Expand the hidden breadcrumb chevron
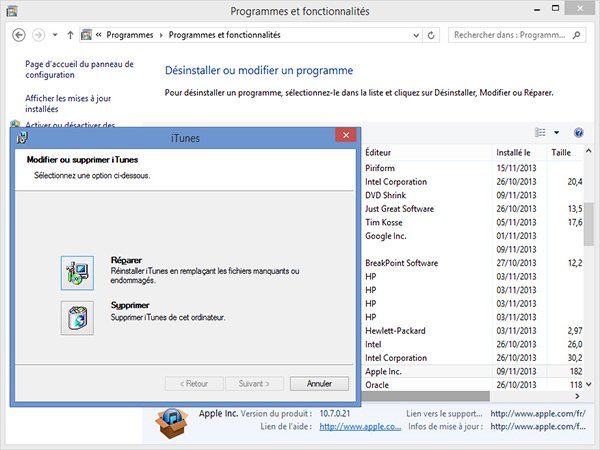The image size is (600, 450). pos(98,35)
